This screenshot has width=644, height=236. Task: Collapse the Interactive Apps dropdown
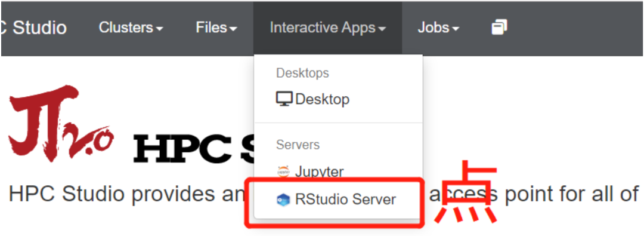pyautogui.click(x=327, y=28)
